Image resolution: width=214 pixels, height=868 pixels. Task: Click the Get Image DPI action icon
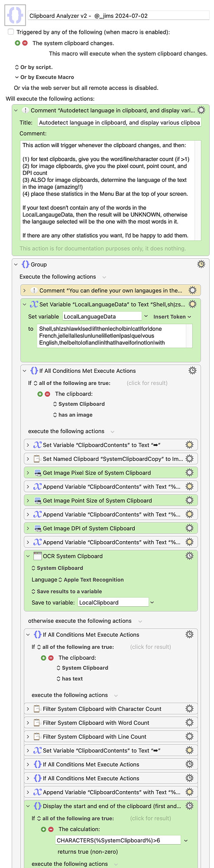[37, 528]
